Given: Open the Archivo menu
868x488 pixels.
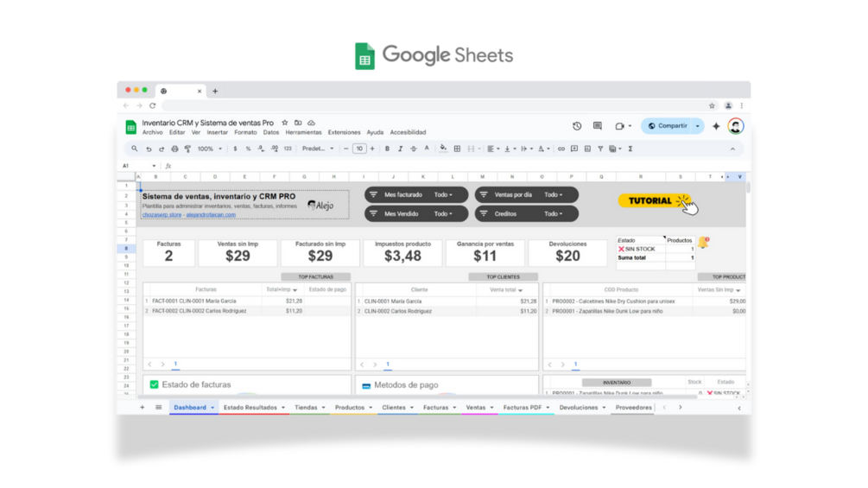Looking at the screenshot, I should pyautogui.click(x=152, y=133).
